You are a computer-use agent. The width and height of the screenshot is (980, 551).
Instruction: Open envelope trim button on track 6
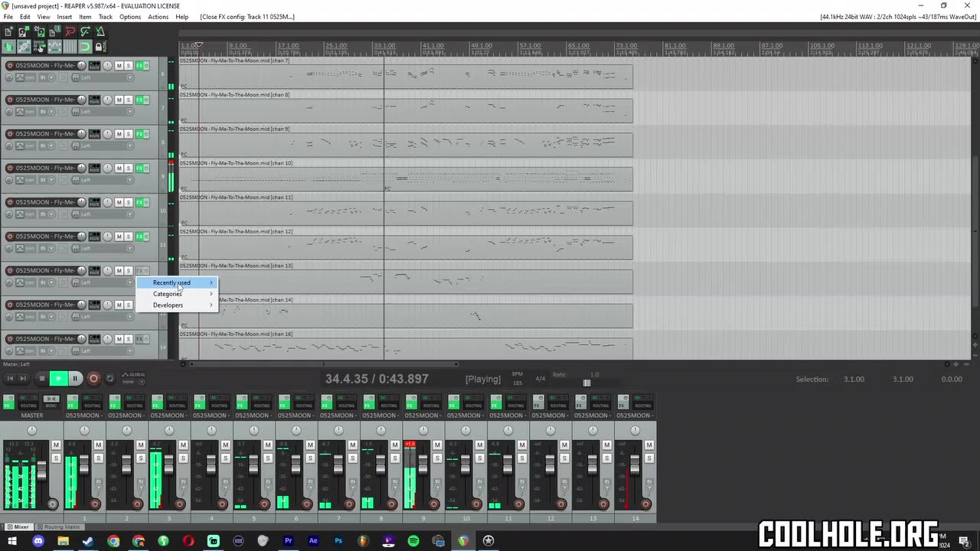coord(26,77)
